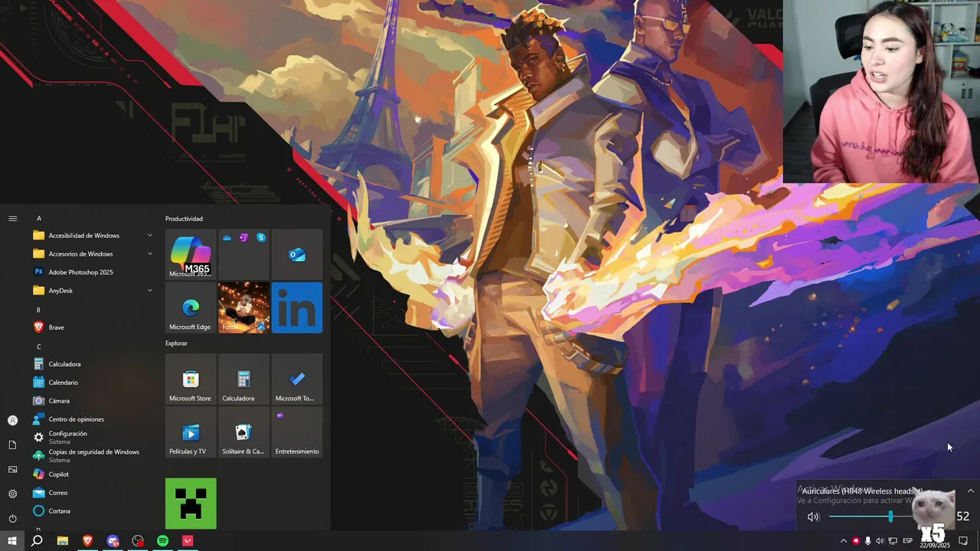Expand the Start menu hamburger navigation
The height and width of the screenshot is (551, 980).
[x=12, y=218]
